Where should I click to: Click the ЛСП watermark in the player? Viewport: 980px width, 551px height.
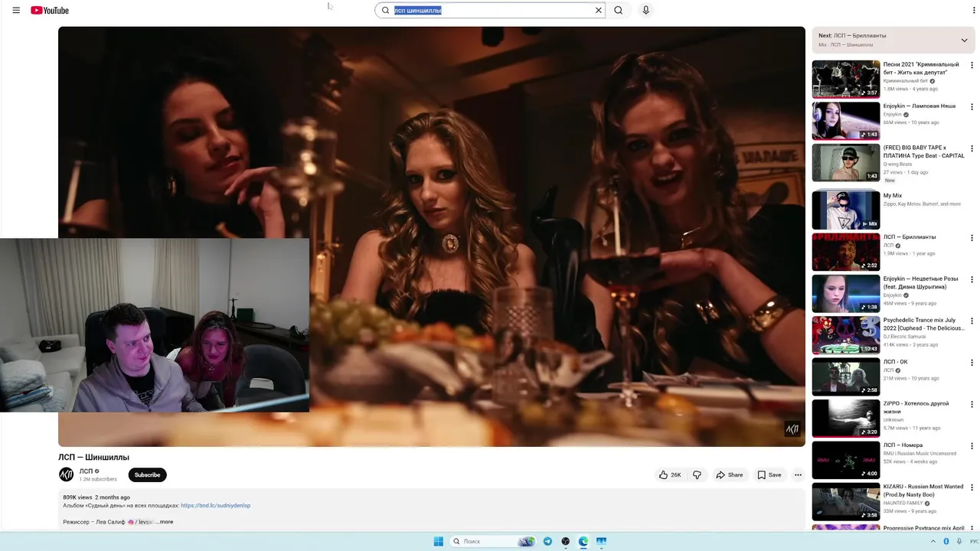(792, 429)
